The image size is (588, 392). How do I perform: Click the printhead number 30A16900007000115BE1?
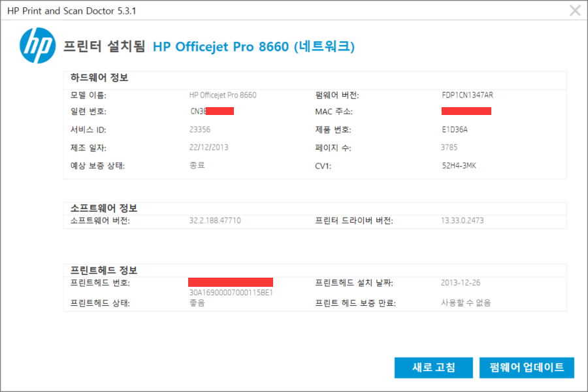click(231, 293)
